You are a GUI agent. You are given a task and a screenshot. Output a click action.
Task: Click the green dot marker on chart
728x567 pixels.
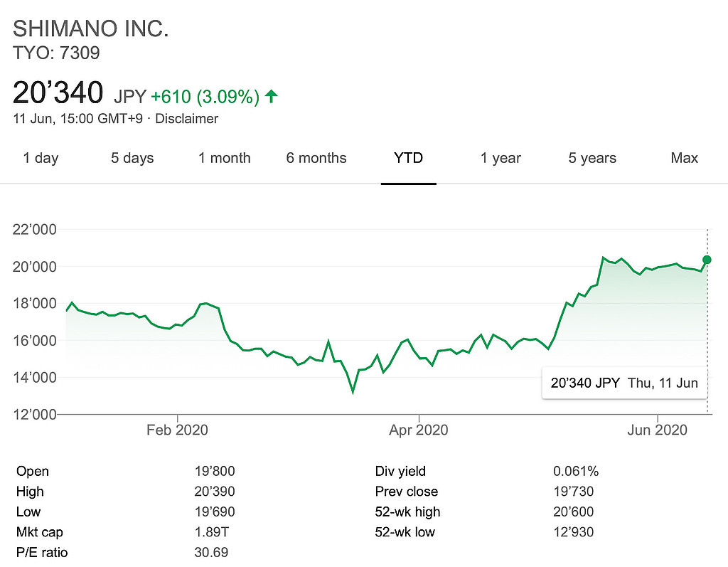coord(707,260)
